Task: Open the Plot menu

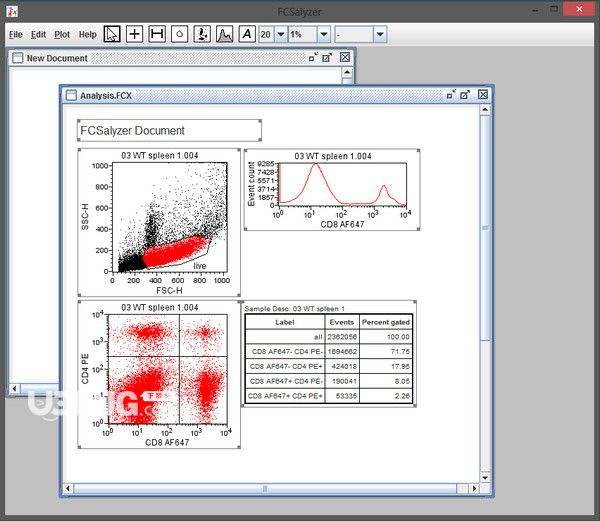Action: pos(62,34)
